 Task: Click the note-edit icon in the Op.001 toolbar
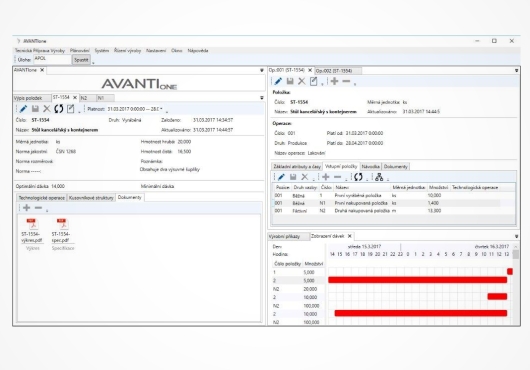pos(313,81)
